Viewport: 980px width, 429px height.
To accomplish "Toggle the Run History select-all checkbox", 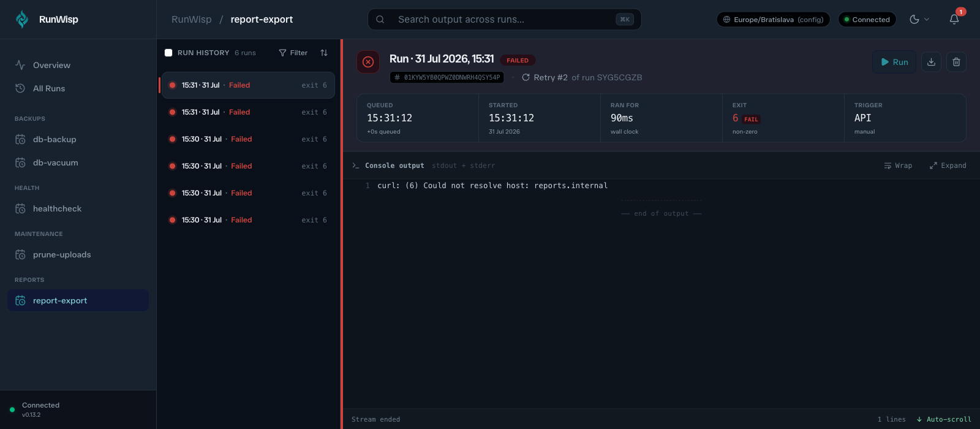I will point(168,53).
